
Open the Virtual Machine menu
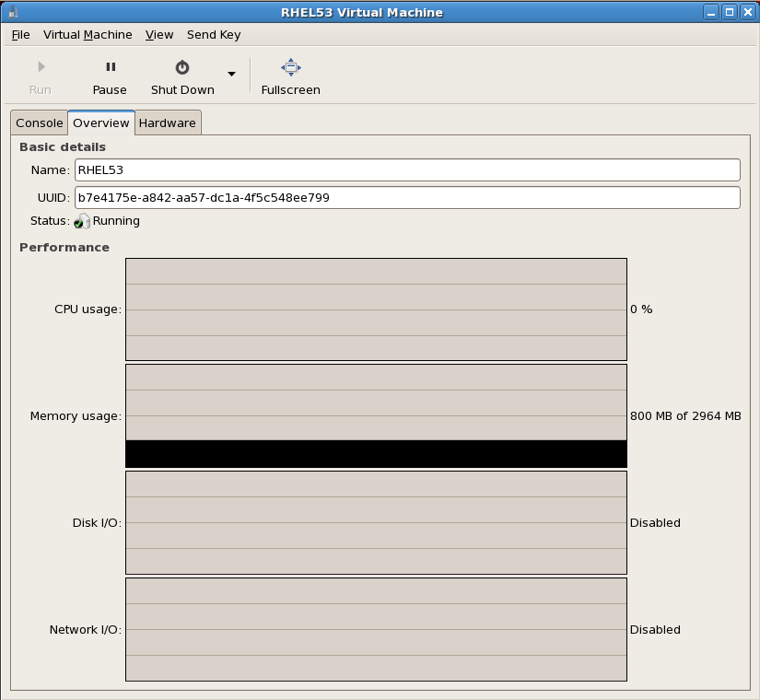tap(87, 35)
